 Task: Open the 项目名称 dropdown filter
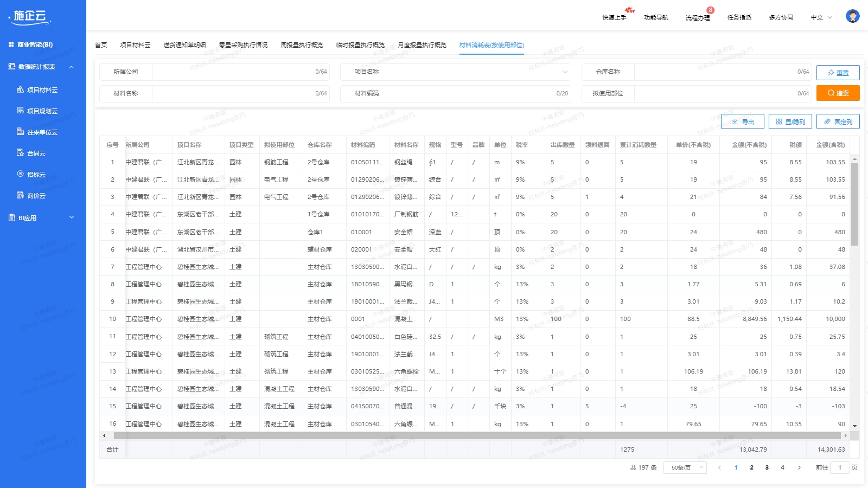coord(481,72)
